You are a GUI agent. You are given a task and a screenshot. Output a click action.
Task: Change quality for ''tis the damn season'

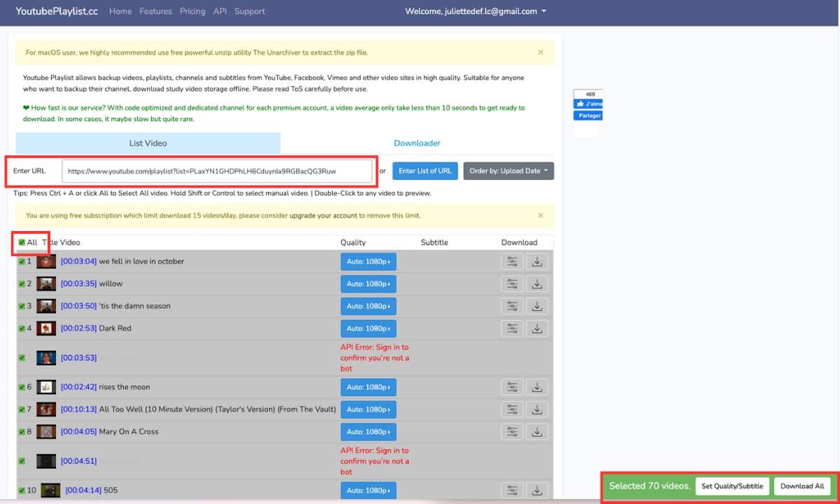click(368, 307)
